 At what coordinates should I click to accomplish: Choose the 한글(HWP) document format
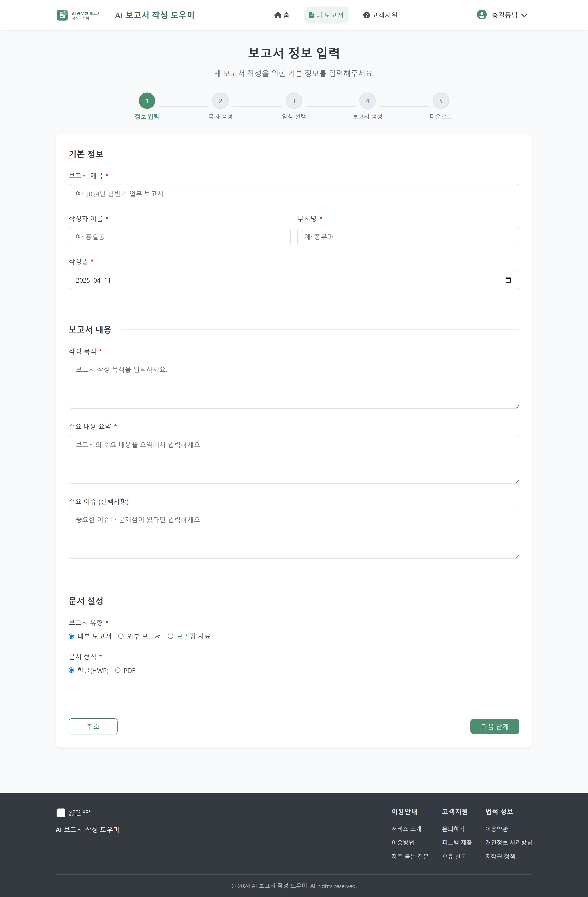pyautogui.click(x=71, y=670)
